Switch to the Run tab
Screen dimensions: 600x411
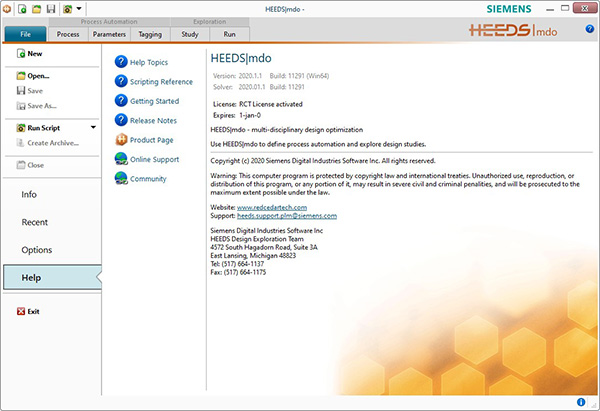(229, 34)
